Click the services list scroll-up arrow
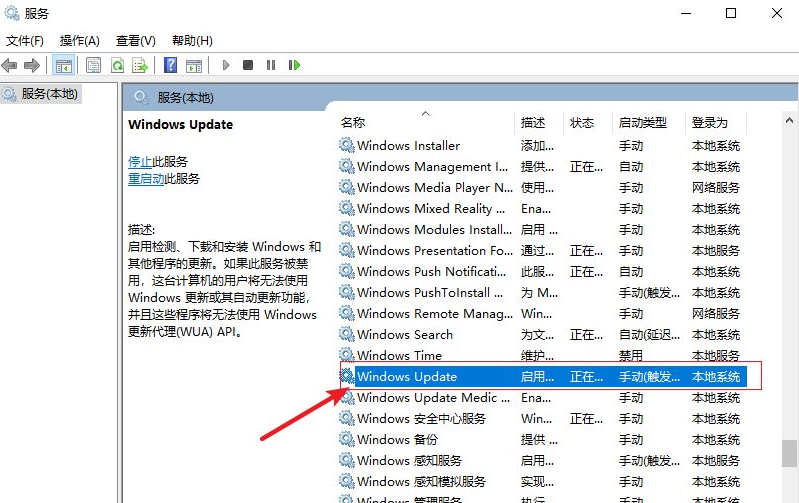 click(x=789, y=121)
